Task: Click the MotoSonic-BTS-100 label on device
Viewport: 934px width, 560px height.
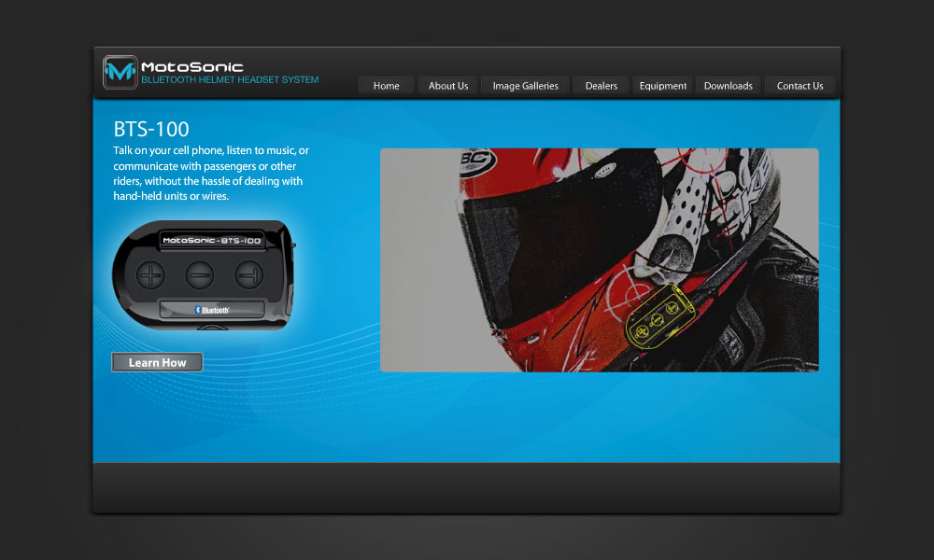Action: point(212,241)
